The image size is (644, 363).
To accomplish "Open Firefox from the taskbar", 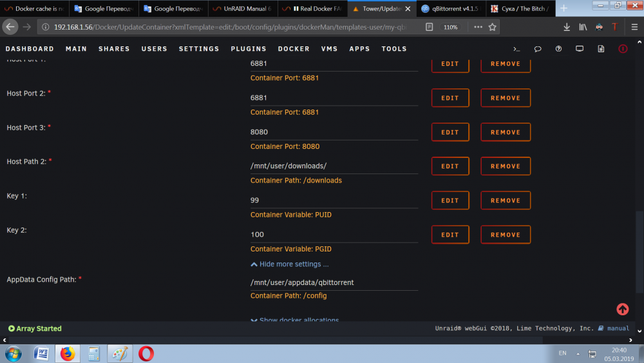I will [x=68, y=353].
